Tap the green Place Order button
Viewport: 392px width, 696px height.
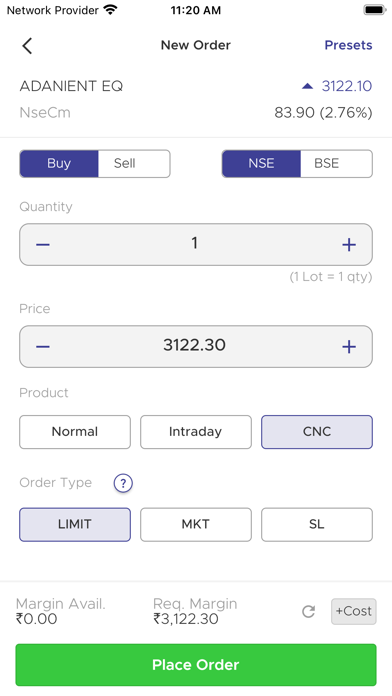[196, 665]
